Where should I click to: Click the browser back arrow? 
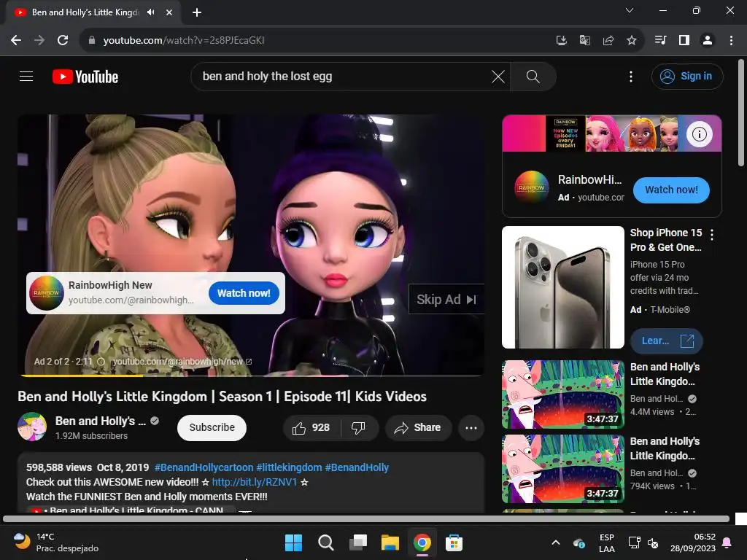point(16,40)
